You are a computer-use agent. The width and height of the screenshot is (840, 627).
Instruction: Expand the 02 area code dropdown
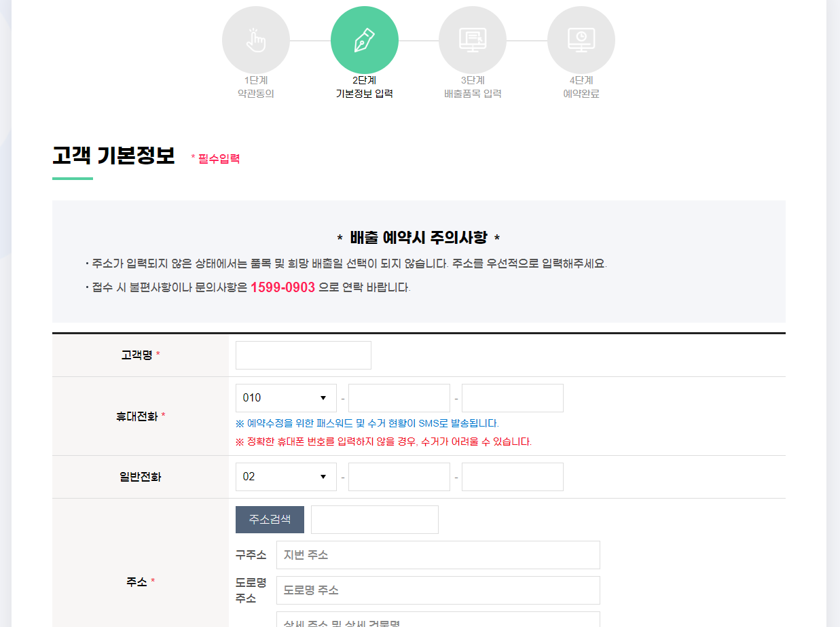286,476
